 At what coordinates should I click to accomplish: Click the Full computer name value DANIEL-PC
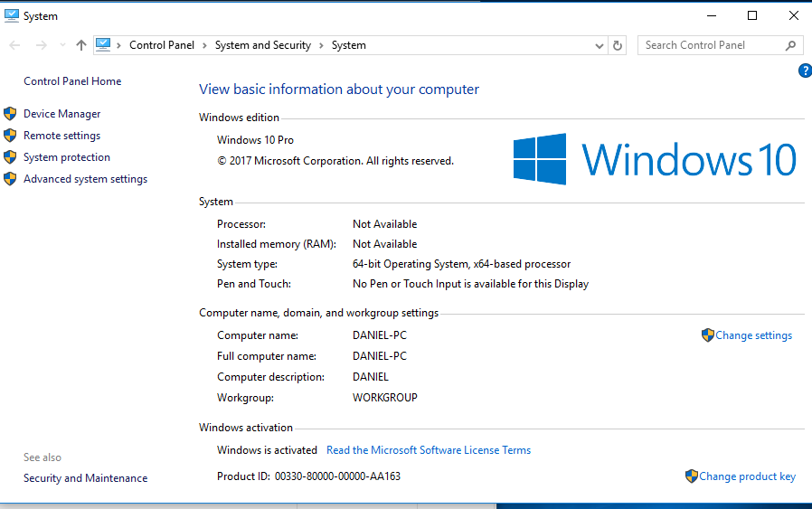(x=380, y=356)
